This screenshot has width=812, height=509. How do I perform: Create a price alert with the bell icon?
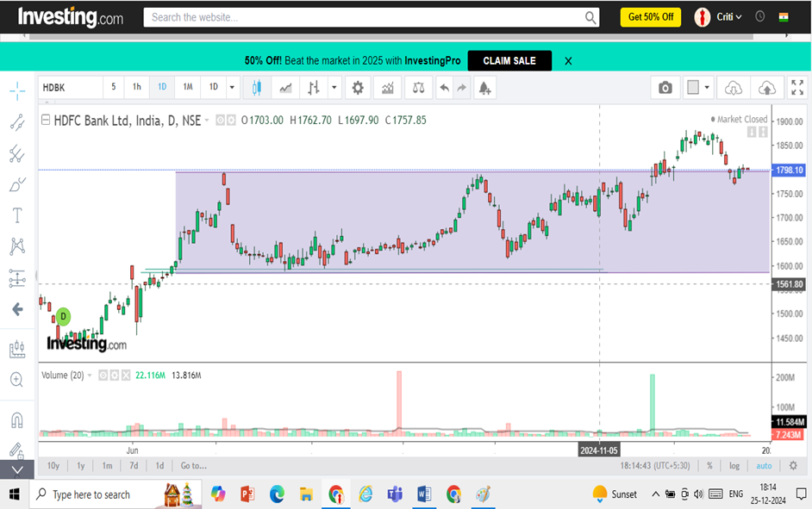[x=484, y=88]
